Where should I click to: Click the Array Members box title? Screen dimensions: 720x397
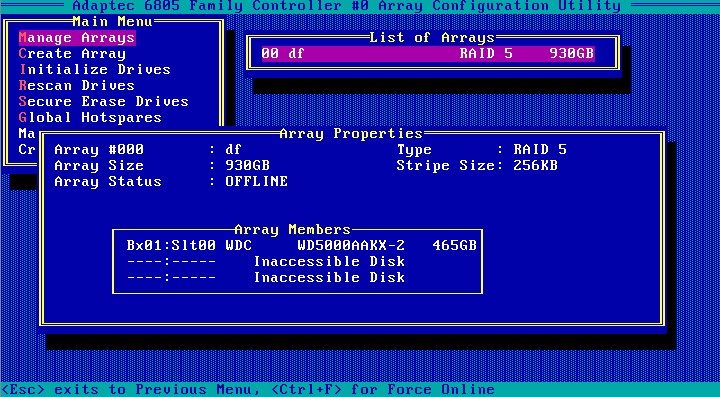[x=292, y=229]
